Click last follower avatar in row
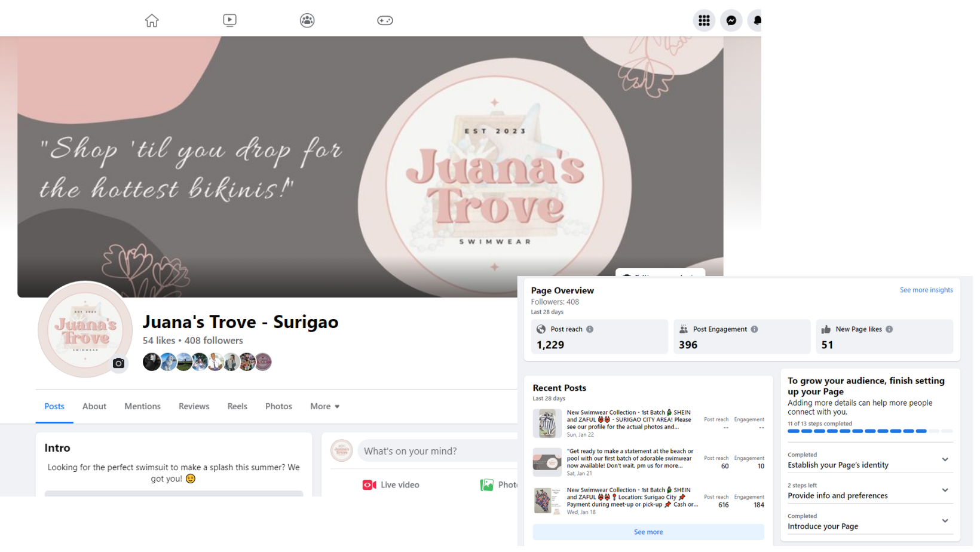This screenshot has width=980, height=552. (x=264, y=362)
